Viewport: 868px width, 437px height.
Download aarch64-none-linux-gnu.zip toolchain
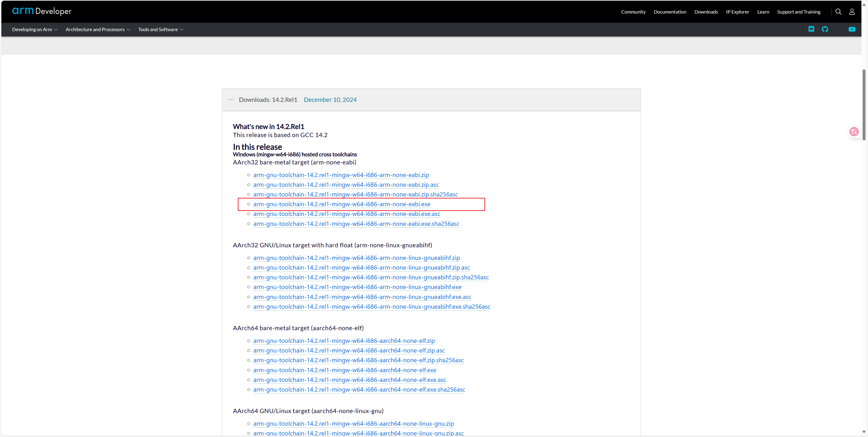point(354,423)
